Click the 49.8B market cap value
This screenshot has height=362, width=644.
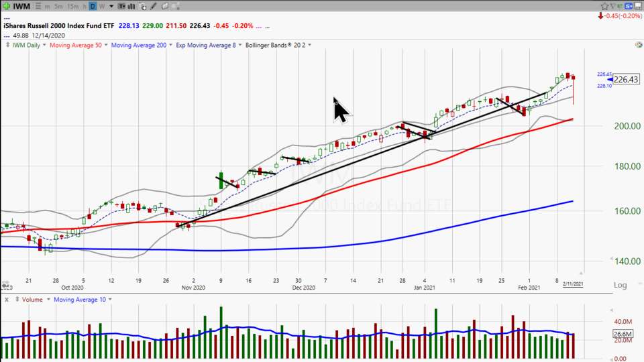tap(21, 36)
